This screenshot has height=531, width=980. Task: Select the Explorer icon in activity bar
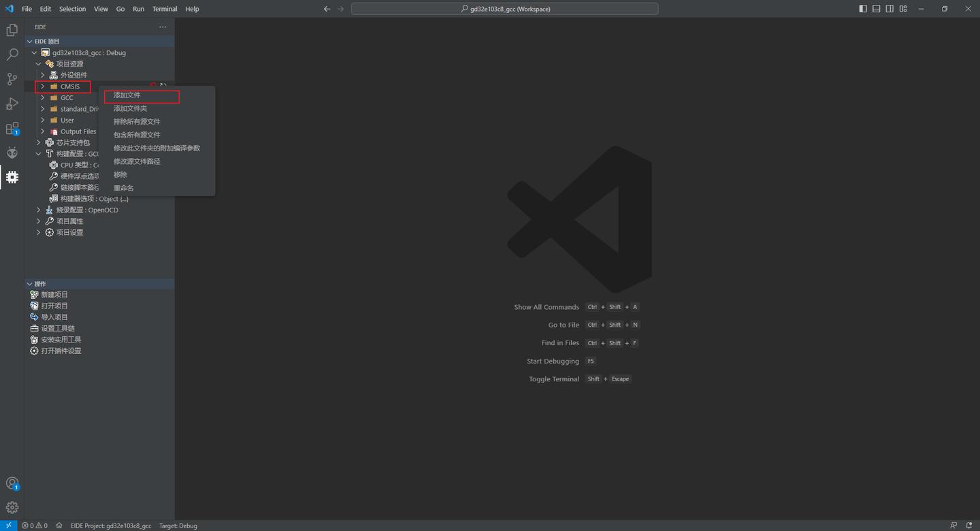point(12,30)
